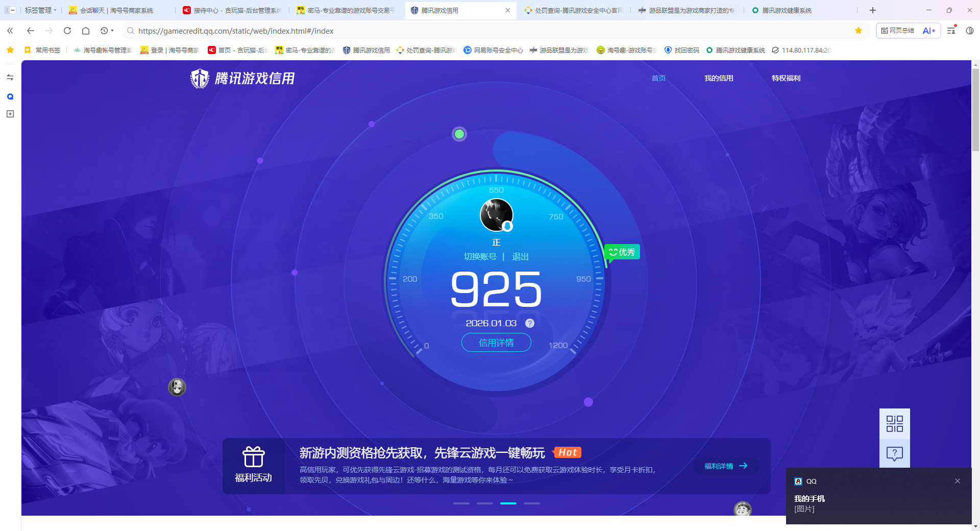Click the QQ icon in the sidebar
Viewport: 980px width, 531px height.
(10, 96)
